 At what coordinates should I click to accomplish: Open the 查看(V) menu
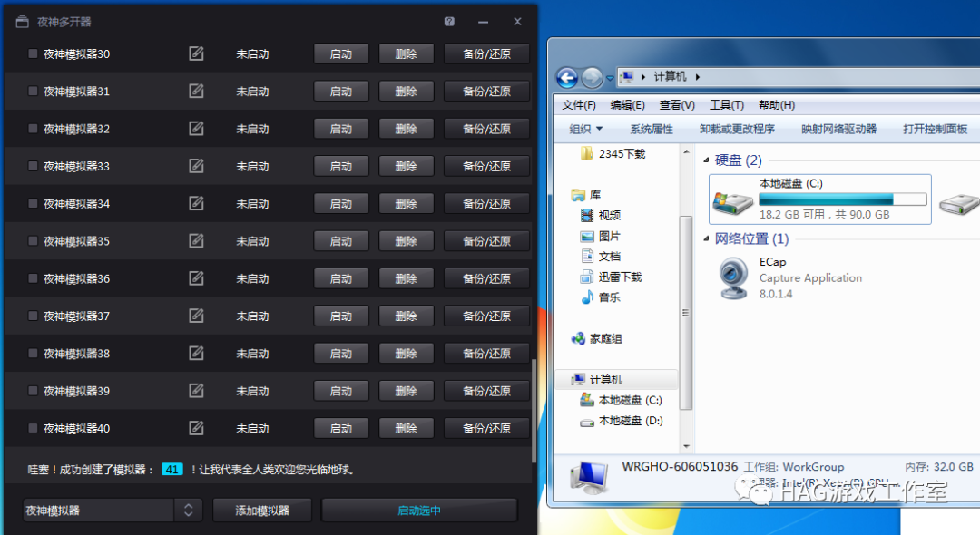pyautogui.click(x=677, y=104)
